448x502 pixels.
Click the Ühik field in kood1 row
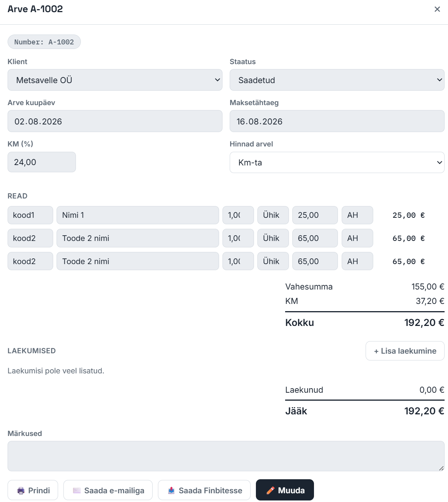tap(273, 215)
